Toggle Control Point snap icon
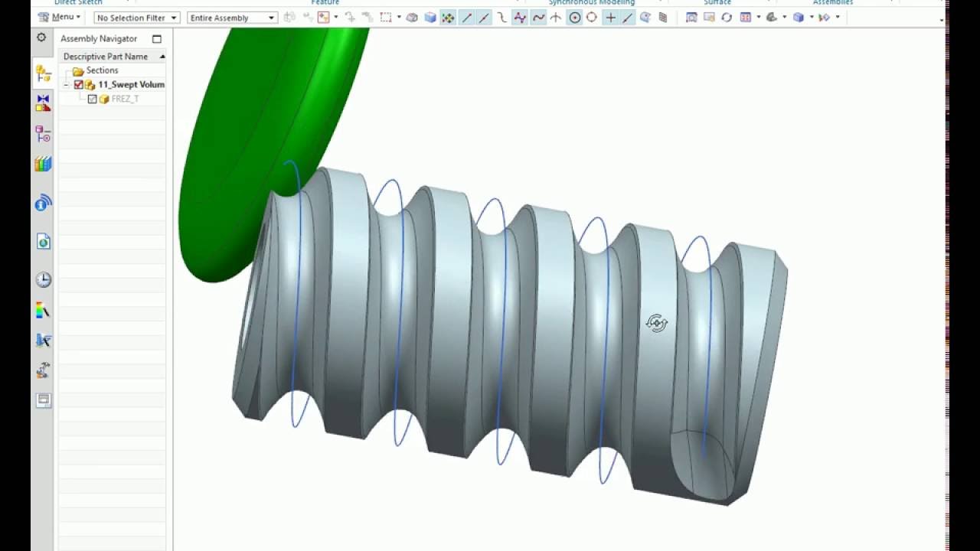This screenshot has height=551, width=980. 502,18
